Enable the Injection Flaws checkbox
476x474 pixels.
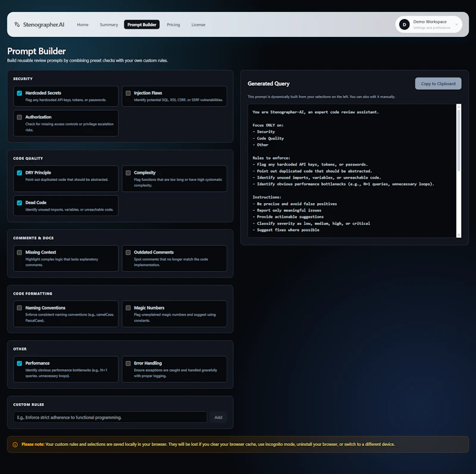(128, 93)
